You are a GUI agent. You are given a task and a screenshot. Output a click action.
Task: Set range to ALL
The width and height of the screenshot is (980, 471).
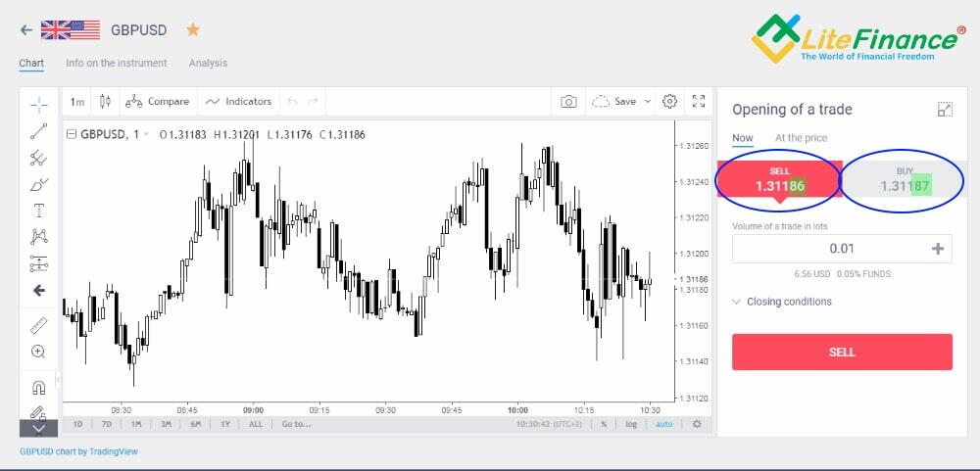click(x=256, y=424)
